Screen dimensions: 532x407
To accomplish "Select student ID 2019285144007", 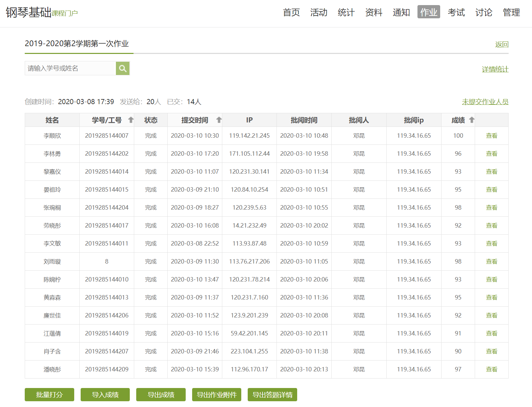I will (x=107, y=136).
